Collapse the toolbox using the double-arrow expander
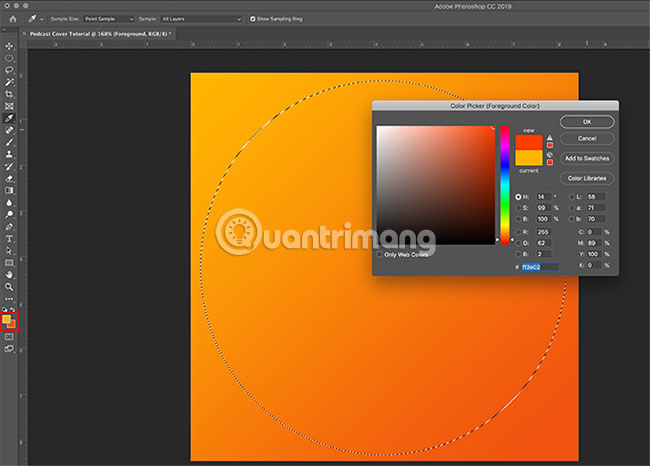Image resolution: width=650 pixels, height=466 pixels. pos(4,30)
